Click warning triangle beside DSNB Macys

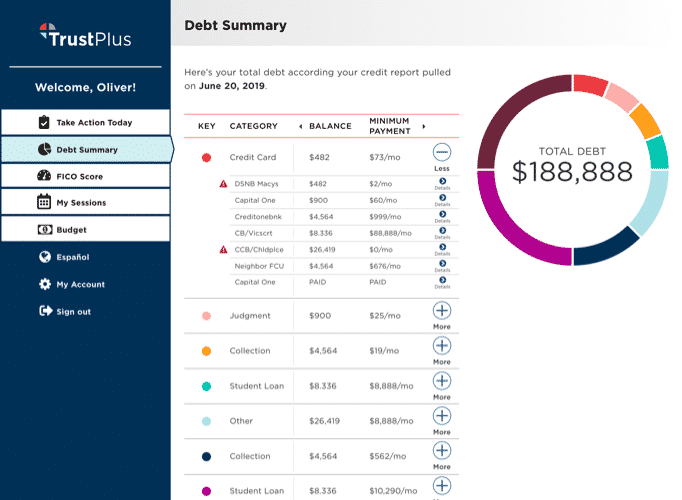pyautogui.click(x=224, y=184)
